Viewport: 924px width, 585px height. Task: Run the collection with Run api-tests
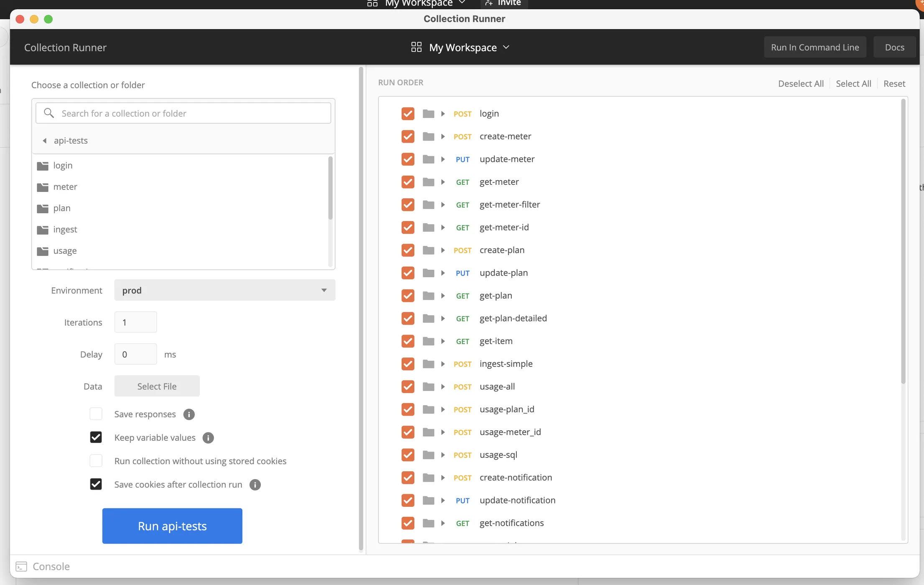[x=172, y=526]
